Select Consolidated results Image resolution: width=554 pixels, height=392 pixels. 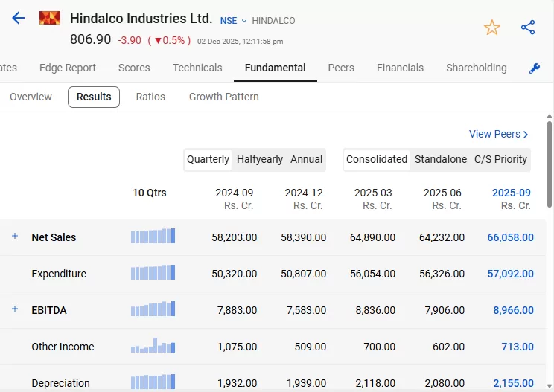377,159
